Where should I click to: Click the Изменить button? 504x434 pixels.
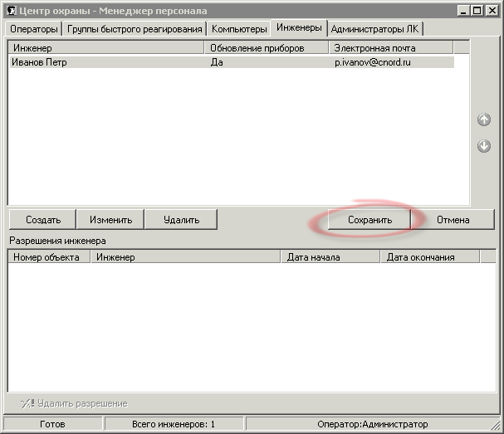point(110,220)
